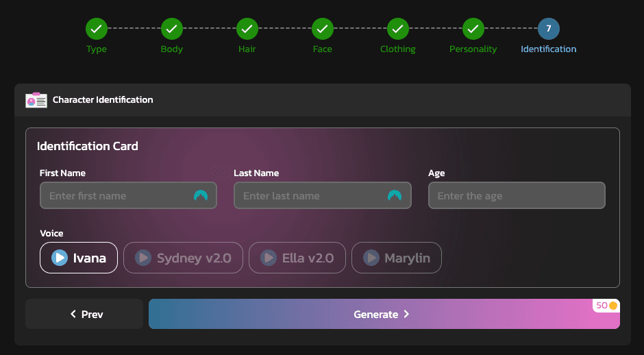
Task: Click the Voice label text
Action: [x=52, y=234]
